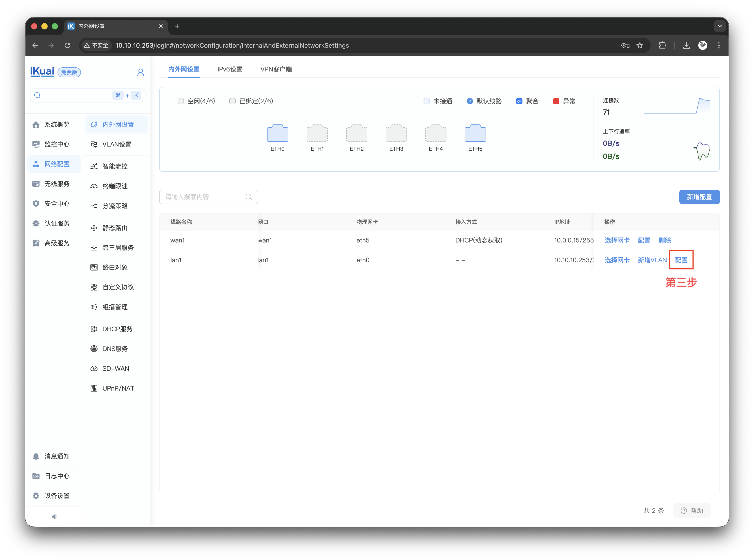Click the ETH5 network port icon
754x560 pixels.
[475, 133]
